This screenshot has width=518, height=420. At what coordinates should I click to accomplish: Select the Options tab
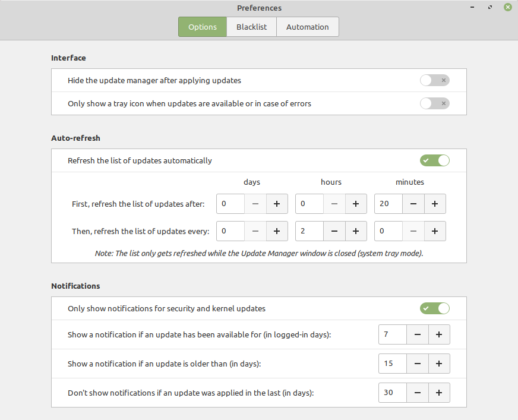(x=203, y=27)
